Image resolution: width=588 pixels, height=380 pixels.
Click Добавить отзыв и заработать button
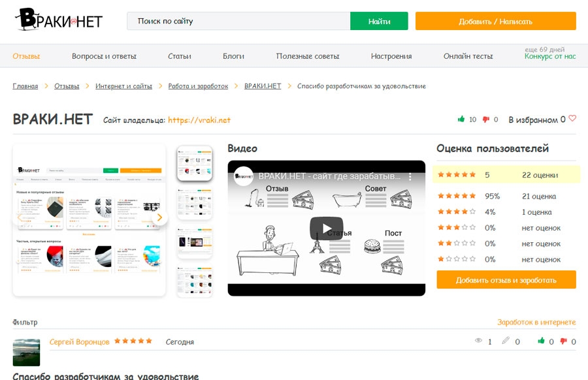506,279
